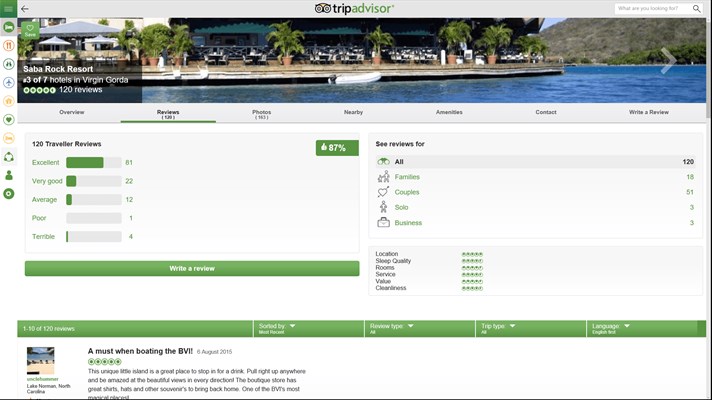The image size is (712, 400).
Task: Click the '120 reviews' text in header
Action: click(x=80, y=90)
